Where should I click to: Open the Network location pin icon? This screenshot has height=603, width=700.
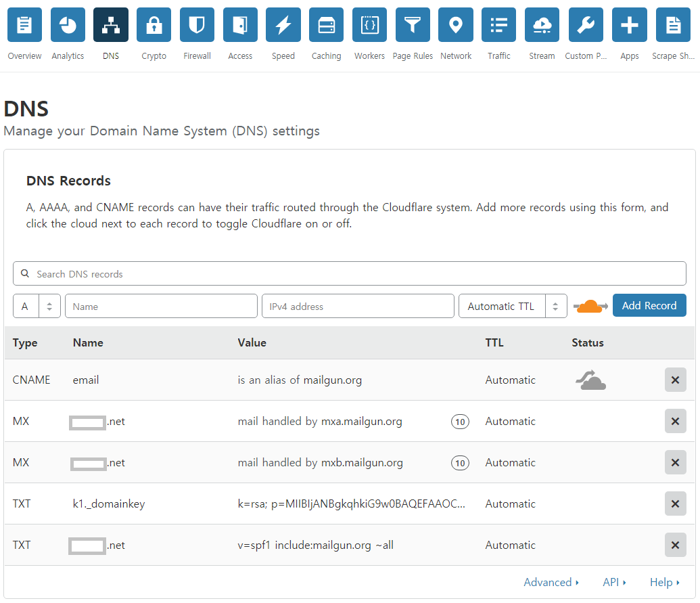[456, 24]
